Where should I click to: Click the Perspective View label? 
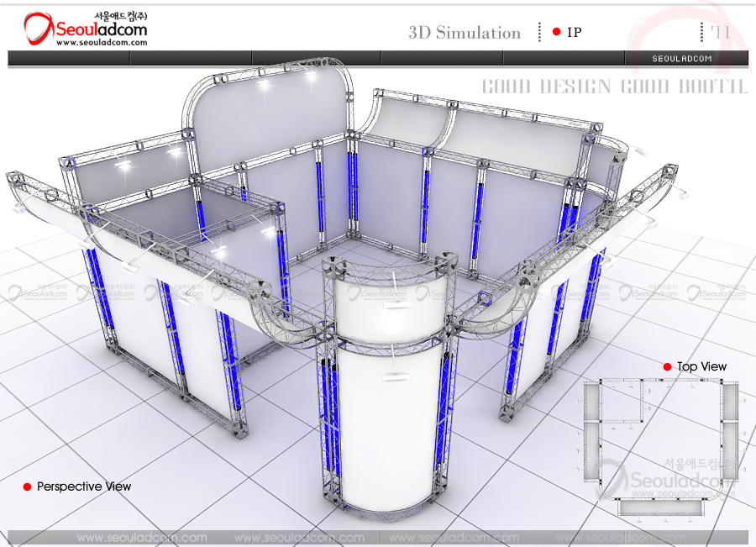click(x=84, y=487)
